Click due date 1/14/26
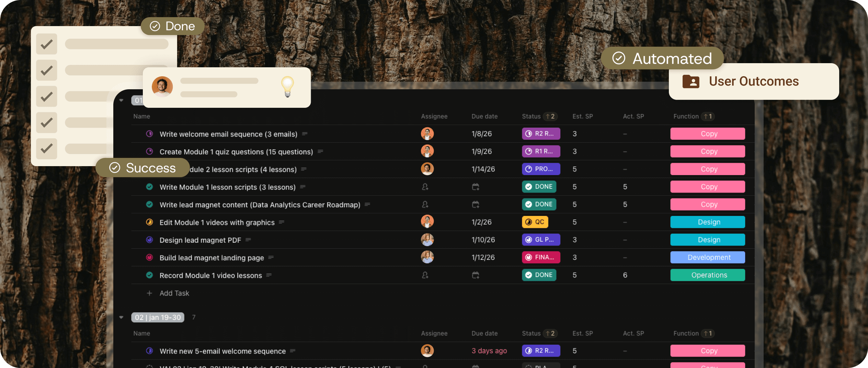Screen dimensions: 868x368 point(483,169)
